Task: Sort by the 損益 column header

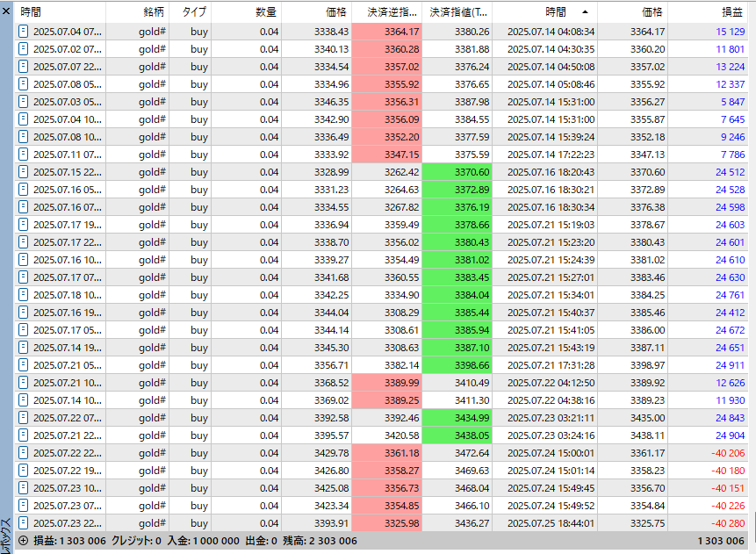Action: (x=708, y=11)
